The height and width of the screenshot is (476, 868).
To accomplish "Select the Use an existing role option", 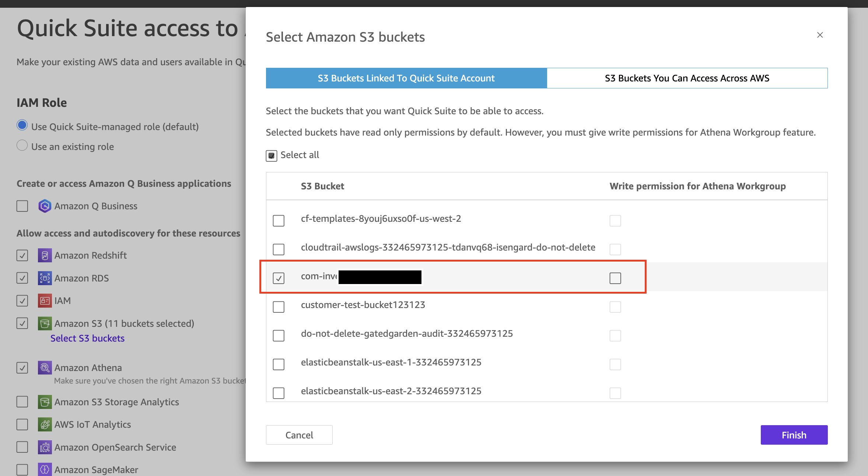I will pos(22,146).
